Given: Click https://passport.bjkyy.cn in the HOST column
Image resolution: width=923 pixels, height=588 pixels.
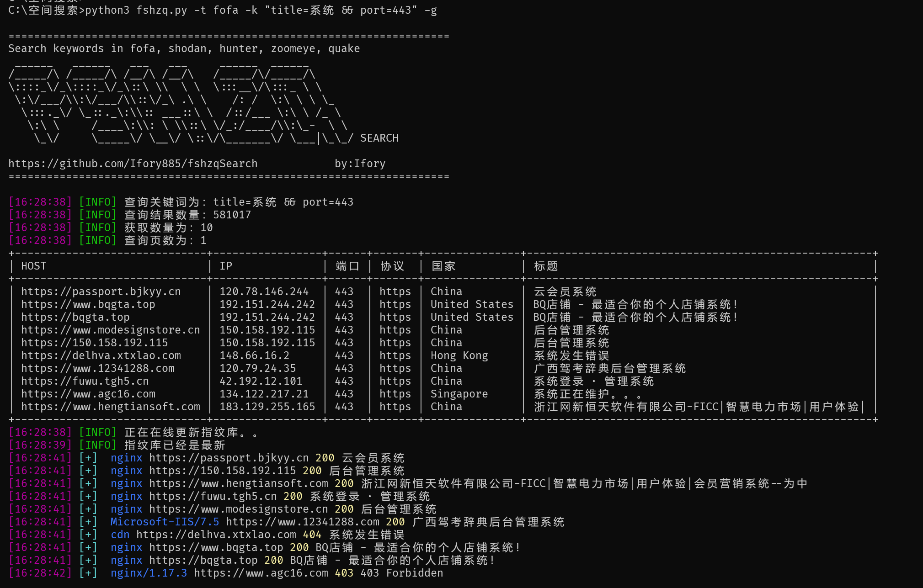Looking at the screenshot, I should click(101, 291).
